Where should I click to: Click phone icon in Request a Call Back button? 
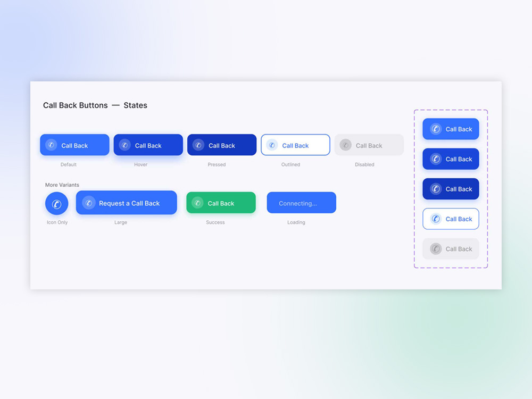pos(88,203)
